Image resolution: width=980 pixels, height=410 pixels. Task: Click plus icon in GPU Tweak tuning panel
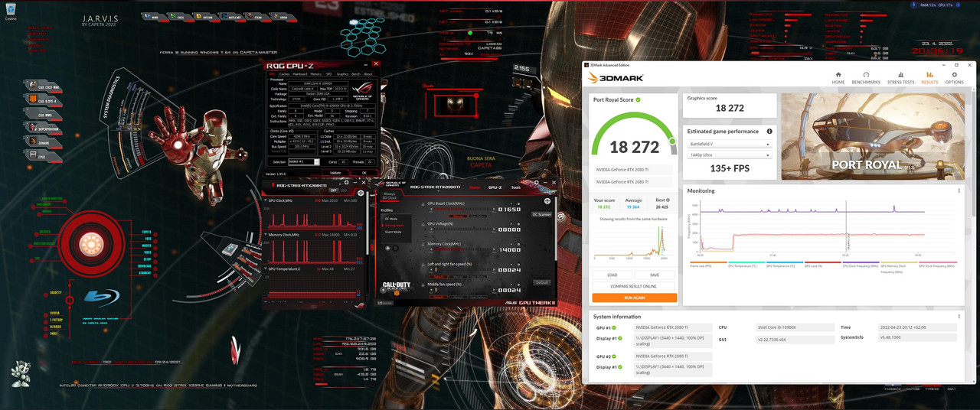pyautogui.click(x=547, y=201)
